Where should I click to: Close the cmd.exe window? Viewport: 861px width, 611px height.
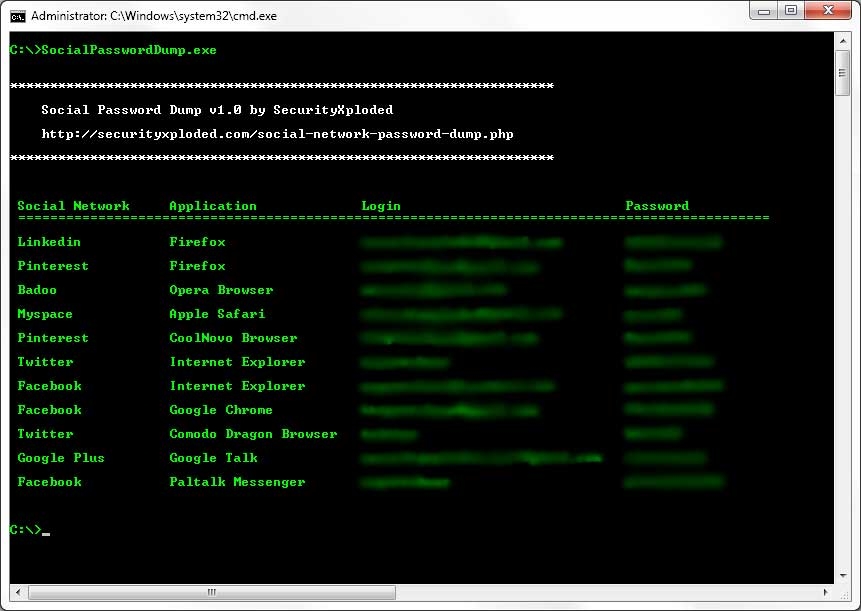(828, 11)
